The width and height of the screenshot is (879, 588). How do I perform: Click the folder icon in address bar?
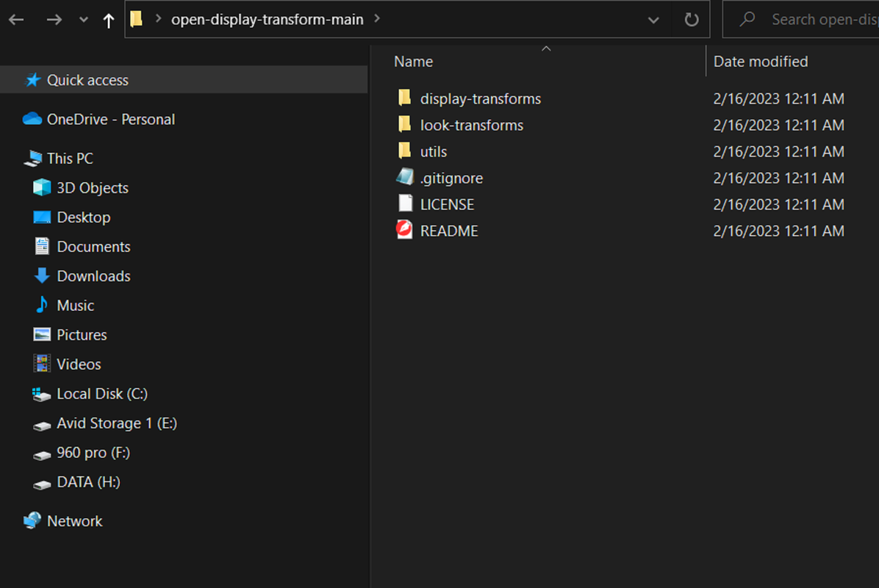[x=136, y=20]
